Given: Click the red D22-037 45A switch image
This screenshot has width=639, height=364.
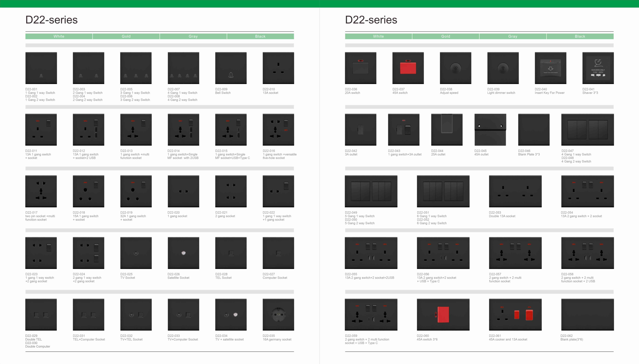Looking at the screenshot, I should (408, 68).
